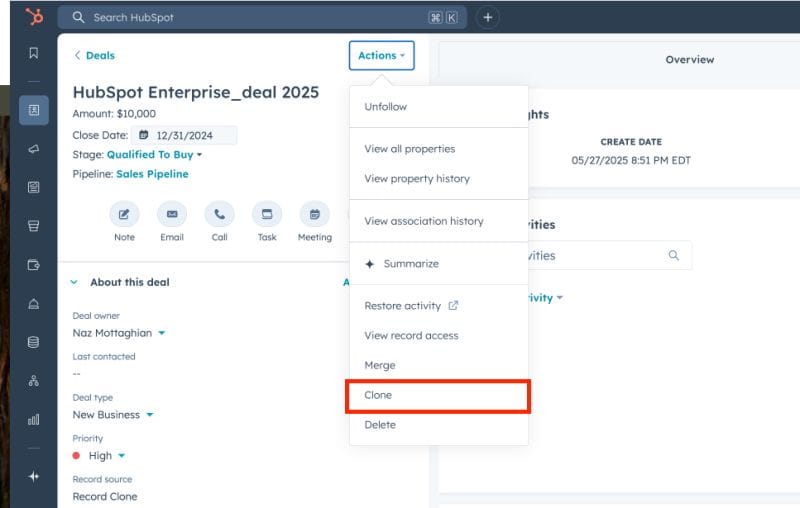Open the Marketing megaphone sidebar icon

pyautogui.click(x=34, y=149)
